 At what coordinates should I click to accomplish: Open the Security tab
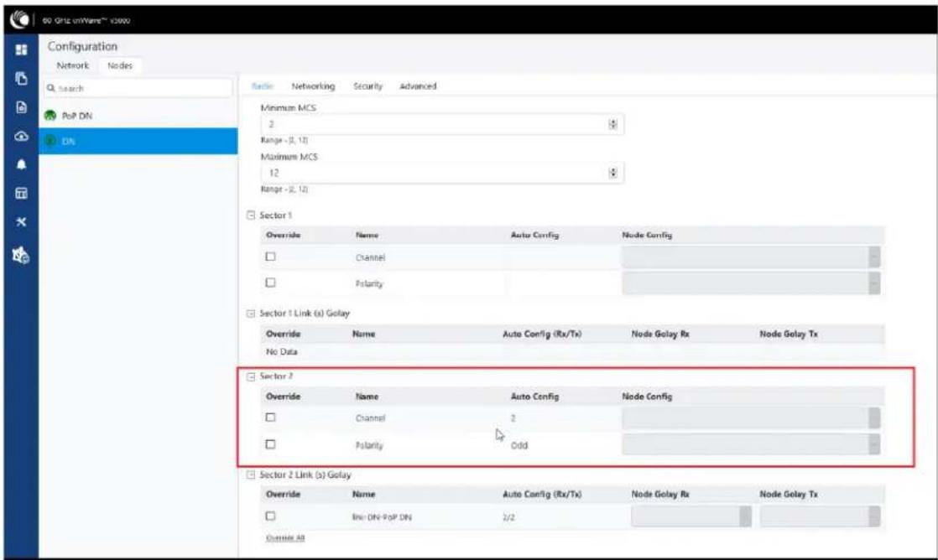point(367,86)
